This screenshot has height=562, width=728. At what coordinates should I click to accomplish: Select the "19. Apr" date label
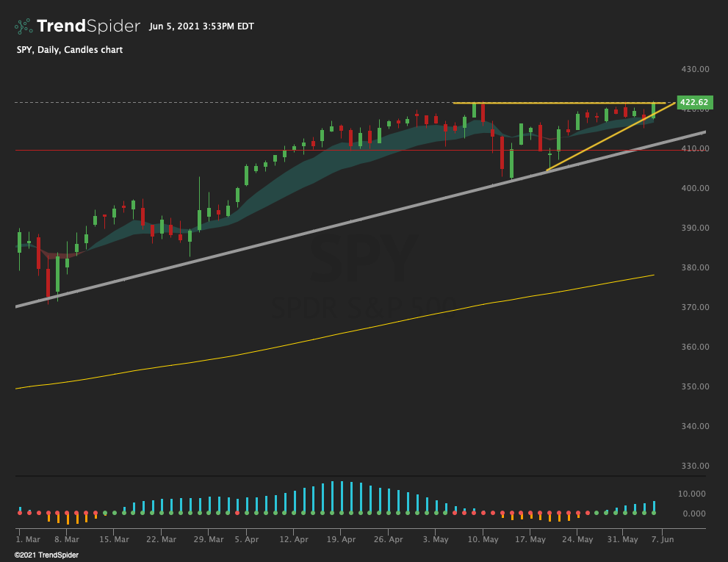(342, 539)
